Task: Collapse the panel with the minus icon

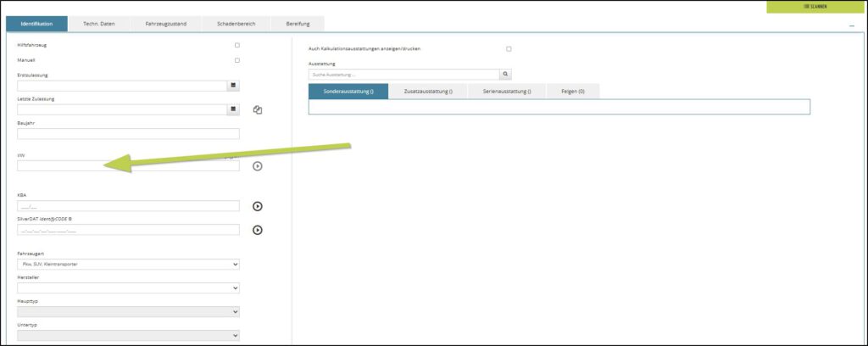Action: (x=851, y=27)
